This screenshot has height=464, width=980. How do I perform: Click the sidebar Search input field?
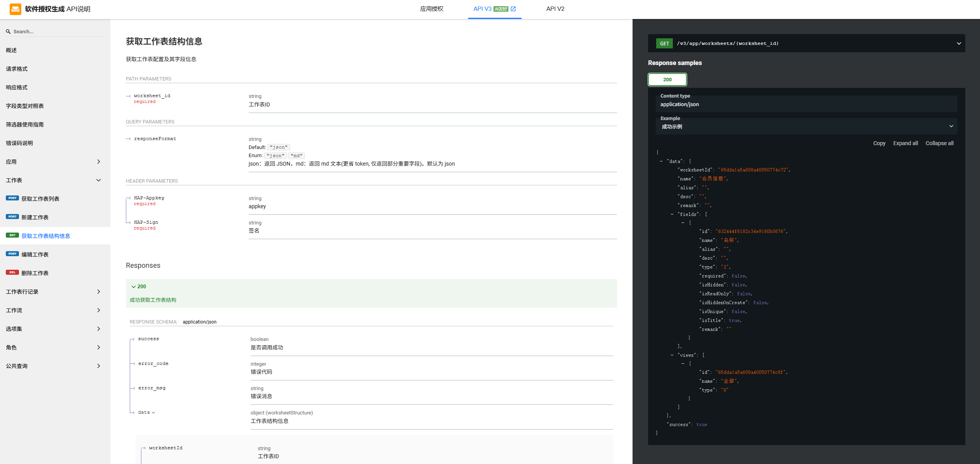coord(54,32)
